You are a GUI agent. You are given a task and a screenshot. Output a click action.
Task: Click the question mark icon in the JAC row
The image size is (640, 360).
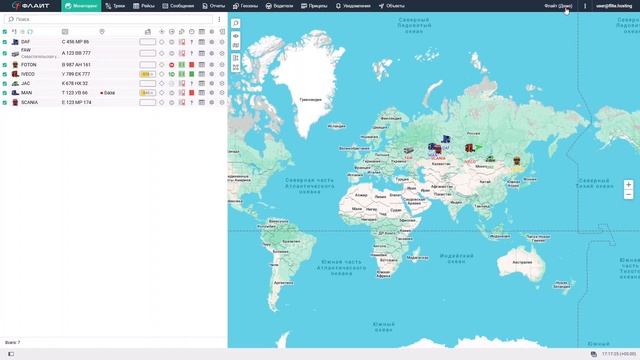(191, 83)
